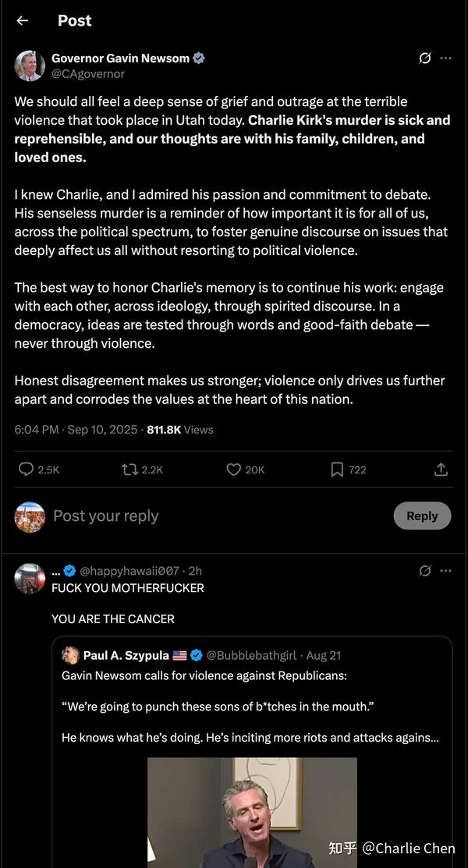
Task: Play the quoted video of Newsom
Action: pos(252,811)
